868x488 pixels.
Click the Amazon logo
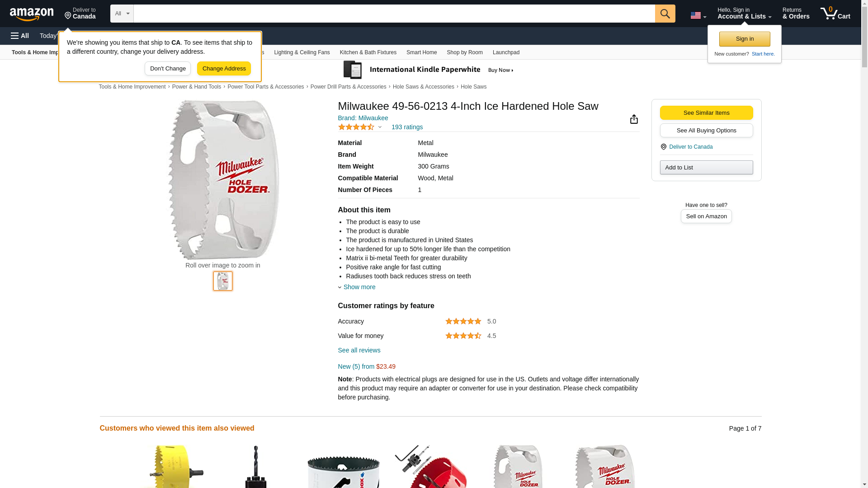(x=32, y=14)
